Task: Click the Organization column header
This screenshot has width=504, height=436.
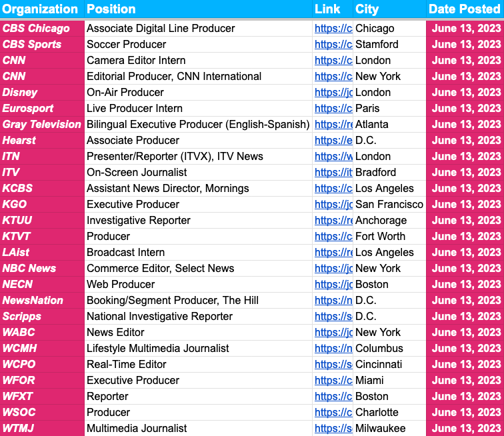Action: [41, 9]
